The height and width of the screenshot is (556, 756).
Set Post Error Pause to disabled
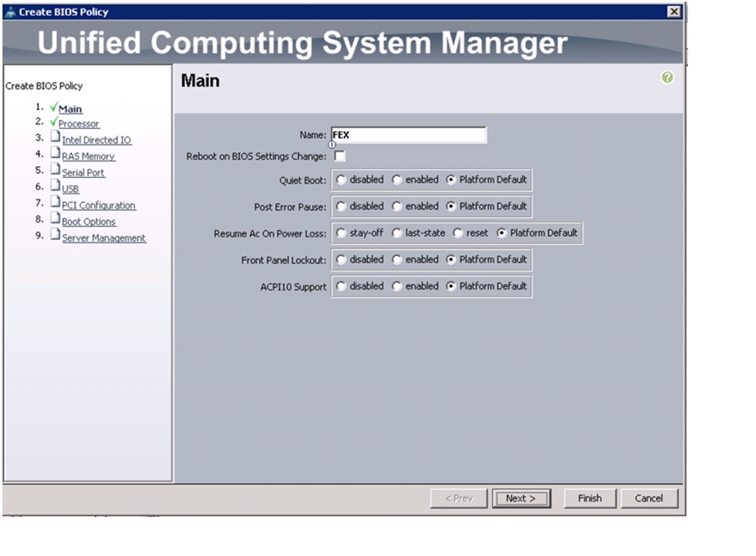(x=341, y=206)
